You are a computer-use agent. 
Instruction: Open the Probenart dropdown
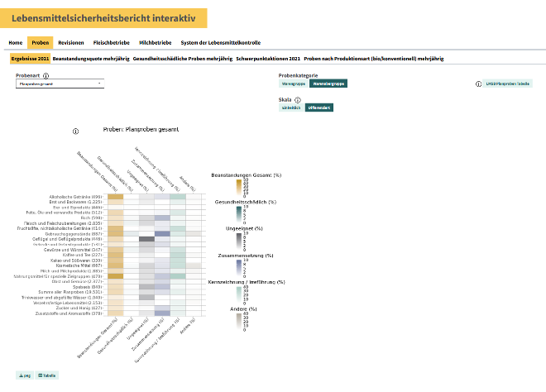coord(60,84)
